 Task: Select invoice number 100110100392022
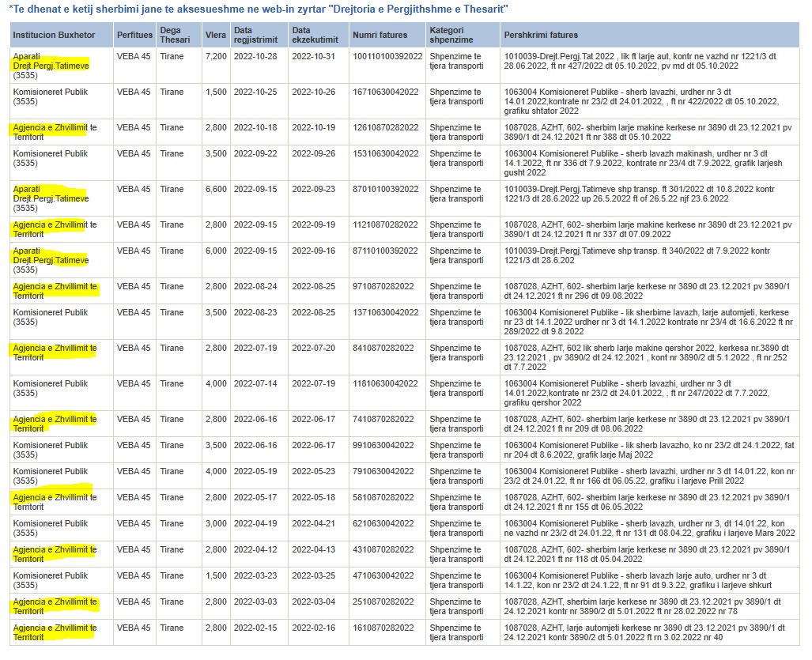387,57
